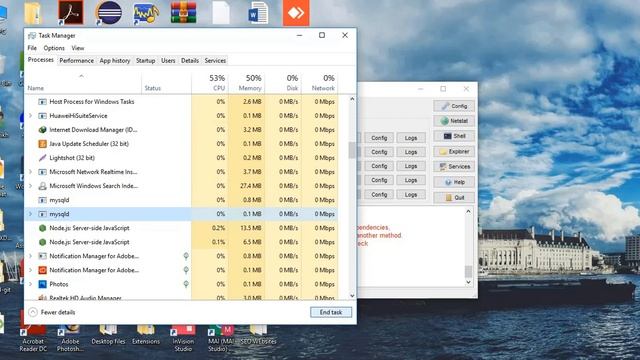The height and width of the screenshot is (360, 640).
Task: Click Explorer button in XAMPP panel
Action: point(454,152)
